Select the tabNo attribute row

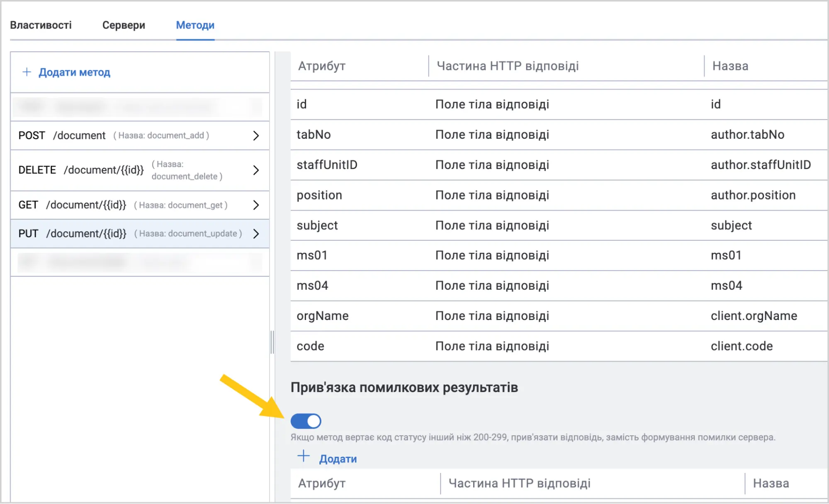[559, 135]
